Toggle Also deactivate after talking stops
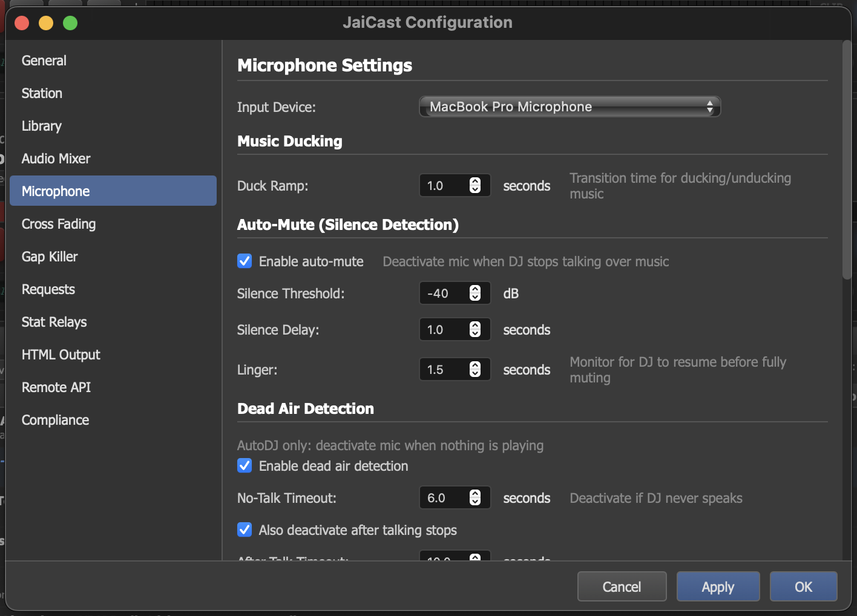Viewport: 857px width, 616px height. click(245, 529)
